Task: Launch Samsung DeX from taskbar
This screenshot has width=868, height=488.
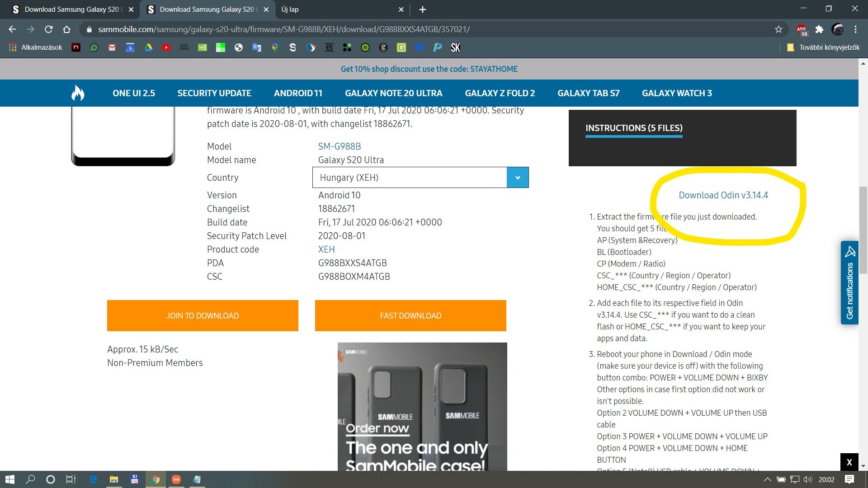Action: pyautogui.click(x=176, y=479)
